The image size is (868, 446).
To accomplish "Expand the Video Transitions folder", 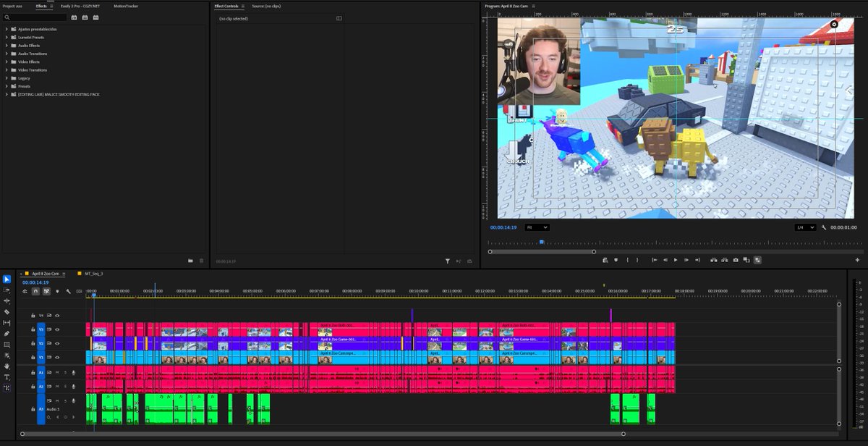I will point(7,70).
